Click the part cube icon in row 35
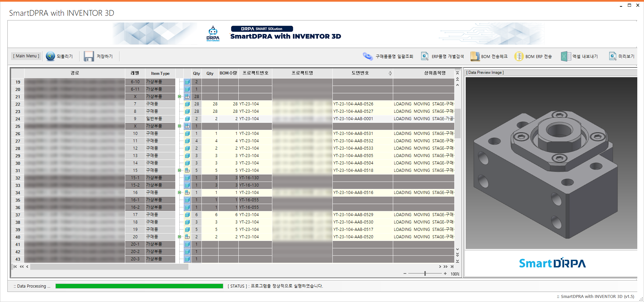 (x=187, y=200)
